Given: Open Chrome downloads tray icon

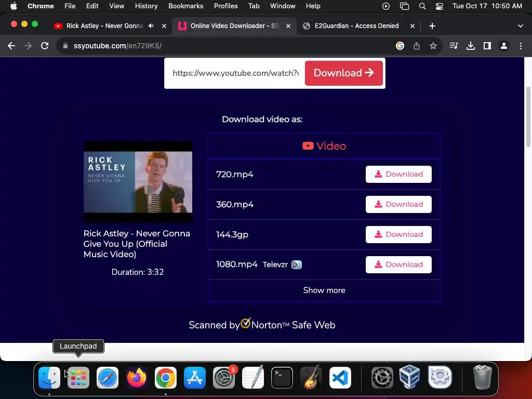Looking at the screenshot, I should [x=471, y=46].
